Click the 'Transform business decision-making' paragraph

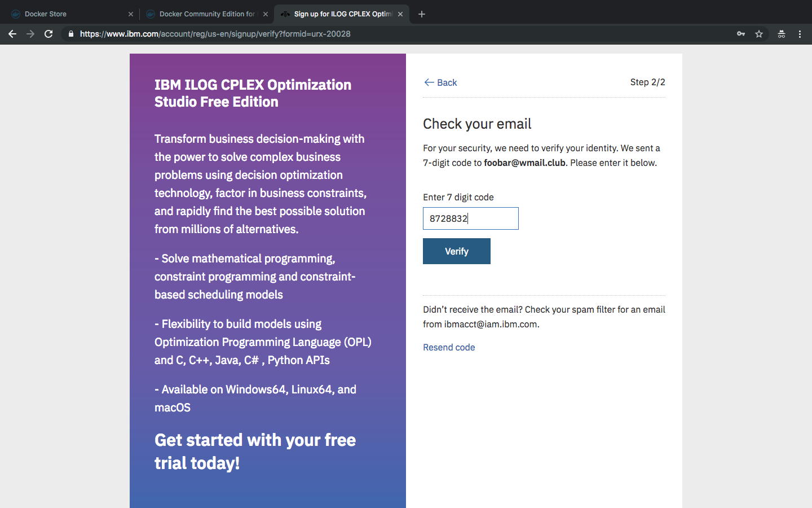[x=261, y=184]
